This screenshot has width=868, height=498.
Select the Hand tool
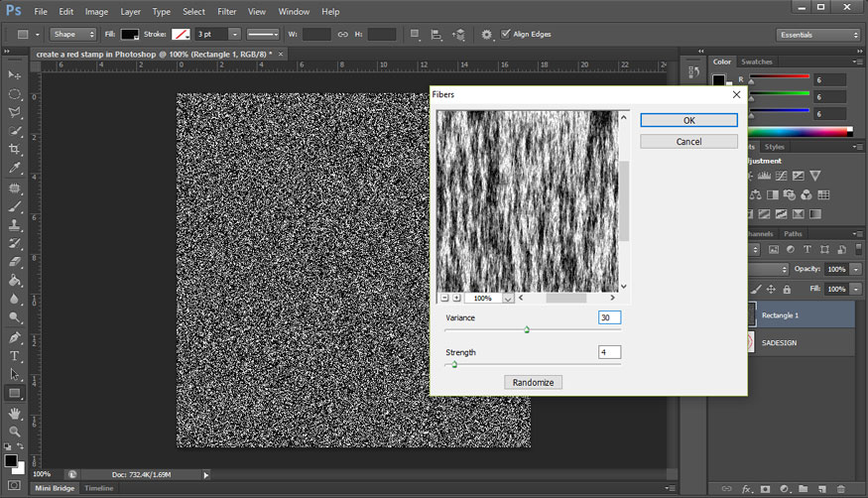click(15, 413)
